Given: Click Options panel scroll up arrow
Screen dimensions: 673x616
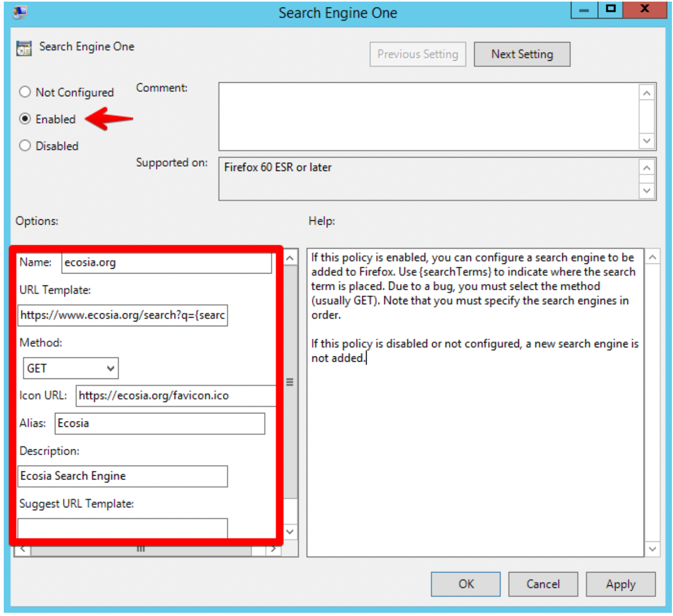Looking at the screenshot, I should point(290,257).
